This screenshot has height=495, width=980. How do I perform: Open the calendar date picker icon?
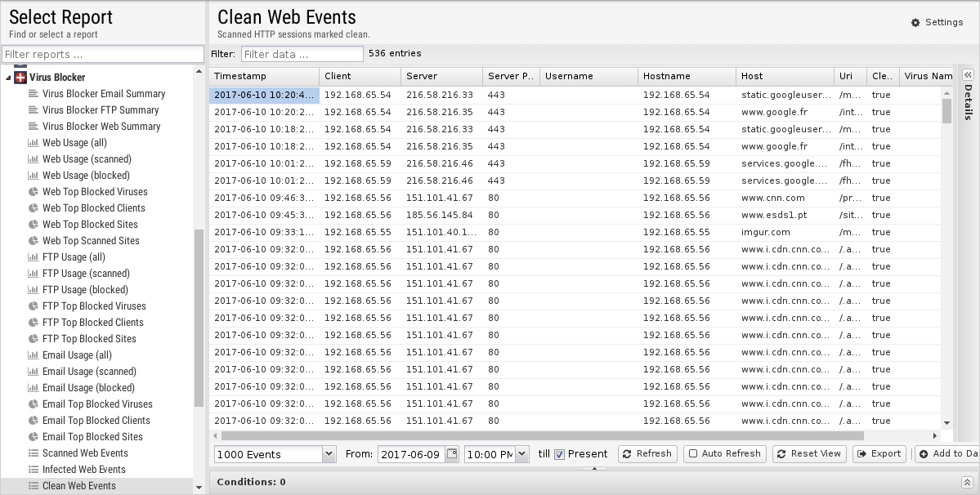coord(452,454)
